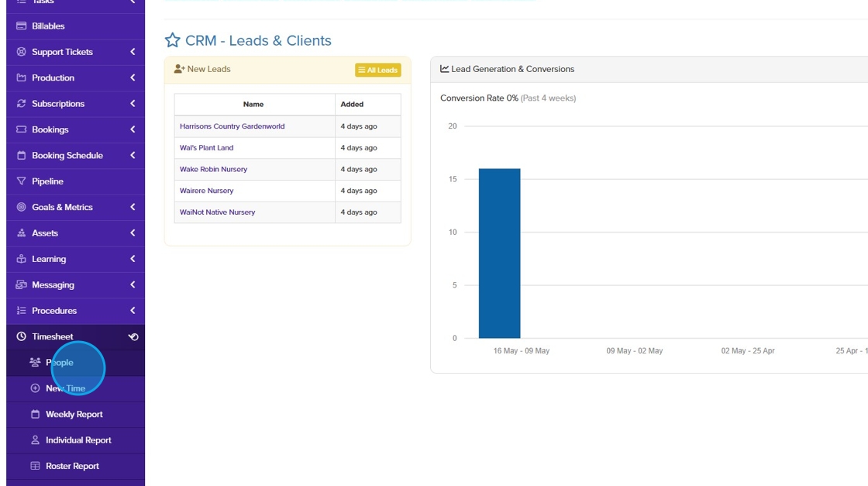Click the New Leads person-plus icon
Image resolution: width=868 pixels, height=486 pixels.
point(179,69)
